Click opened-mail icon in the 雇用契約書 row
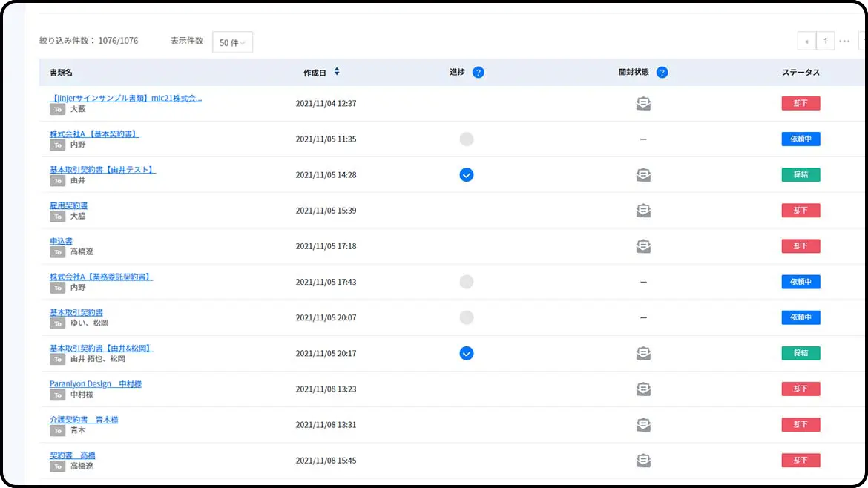868x488 pixels. pyautogui.click(x=643, y=211)
